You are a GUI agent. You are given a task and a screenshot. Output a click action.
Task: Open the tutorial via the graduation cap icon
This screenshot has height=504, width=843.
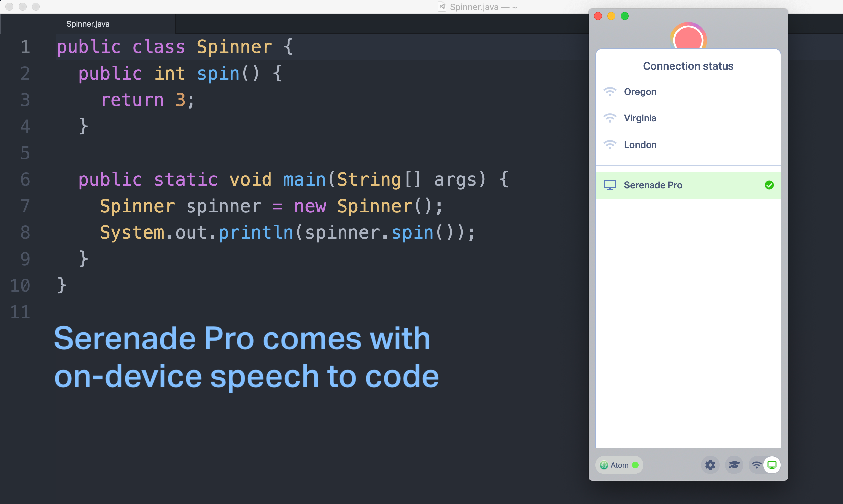[734, 465]
